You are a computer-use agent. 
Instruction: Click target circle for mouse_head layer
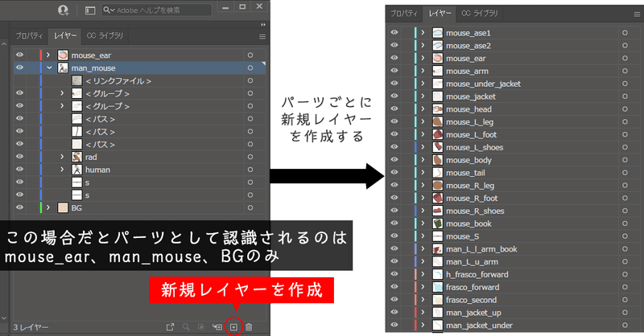625,109
